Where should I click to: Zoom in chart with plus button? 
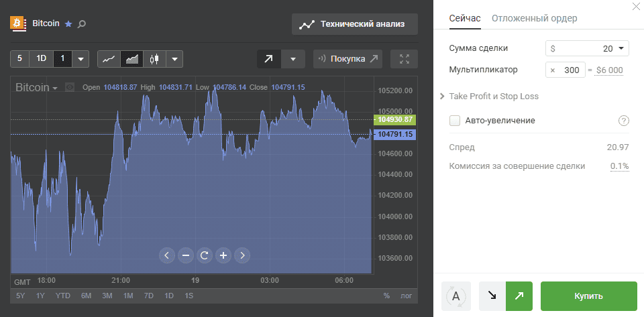[223, 255]
